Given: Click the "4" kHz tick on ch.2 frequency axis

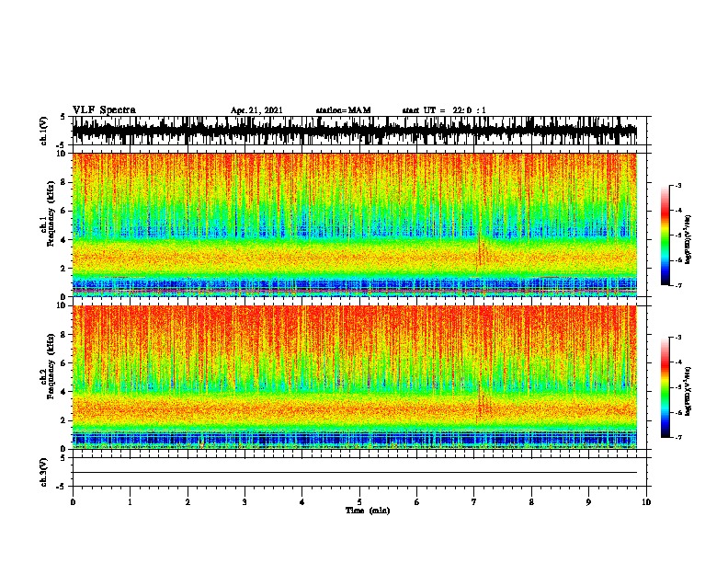Looking at the screenshot, I should (64, 392).
